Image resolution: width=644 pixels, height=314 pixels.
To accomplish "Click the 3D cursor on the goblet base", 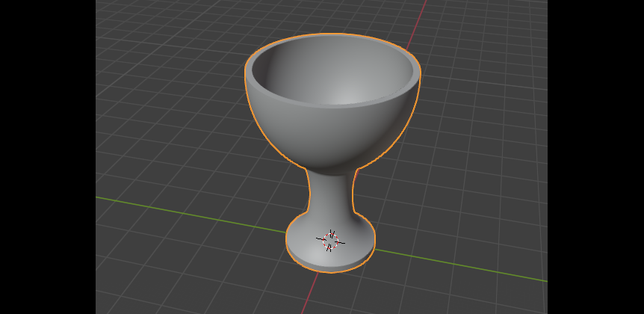I will coord(330,241).
